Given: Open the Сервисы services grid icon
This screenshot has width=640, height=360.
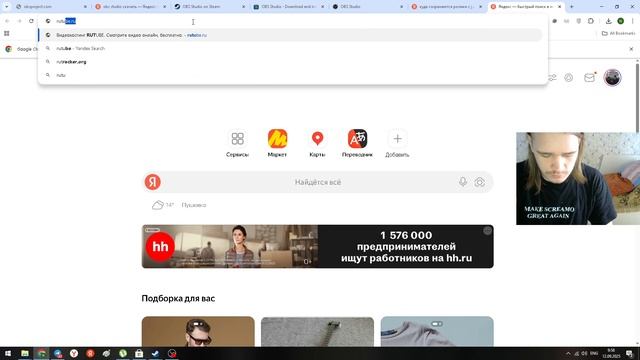Looking at the screenshot, I should (x=237, y=139).
